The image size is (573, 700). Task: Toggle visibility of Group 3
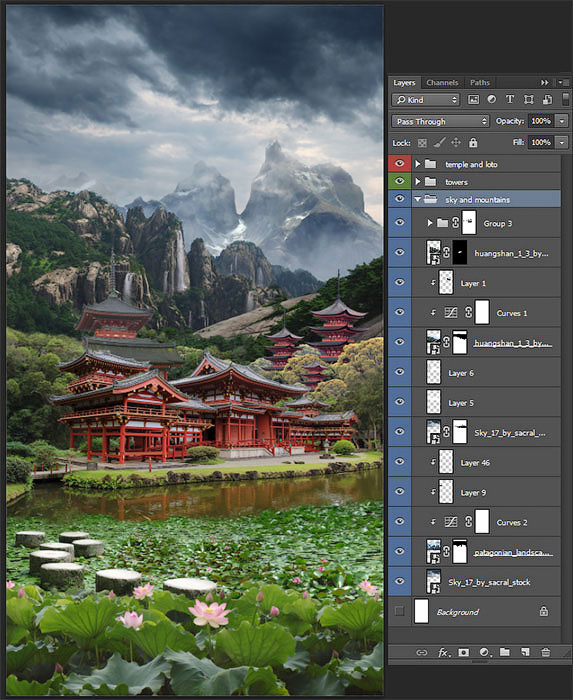(399, 222)
